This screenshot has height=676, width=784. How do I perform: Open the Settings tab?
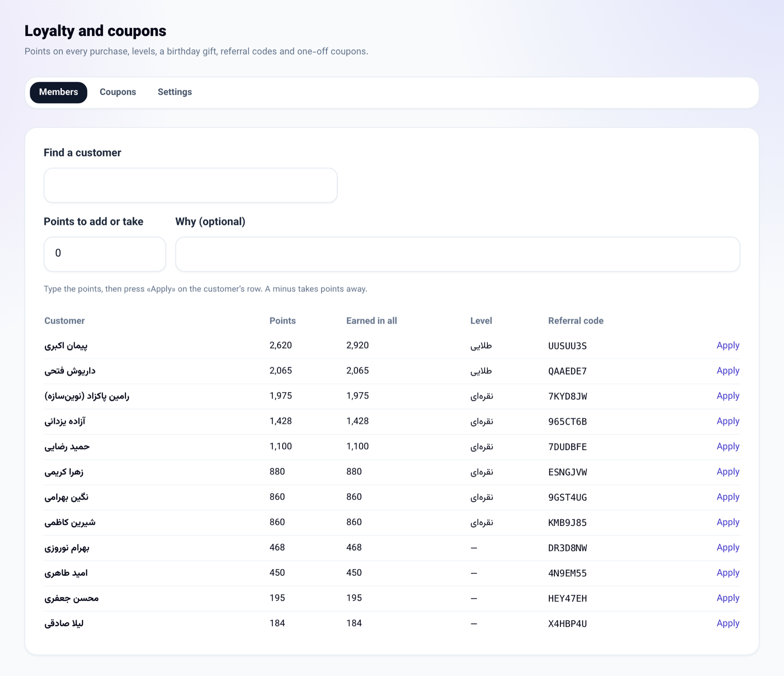(x=175, y=92)
